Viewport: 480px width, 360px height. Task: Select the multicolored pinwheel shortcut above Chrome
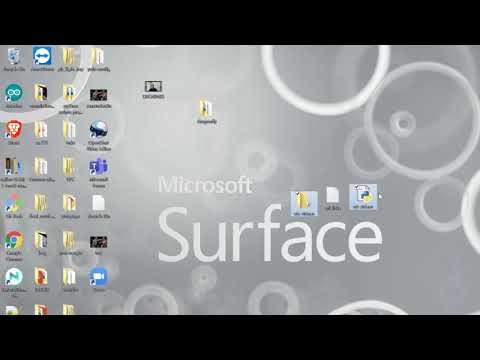point(14,206)
